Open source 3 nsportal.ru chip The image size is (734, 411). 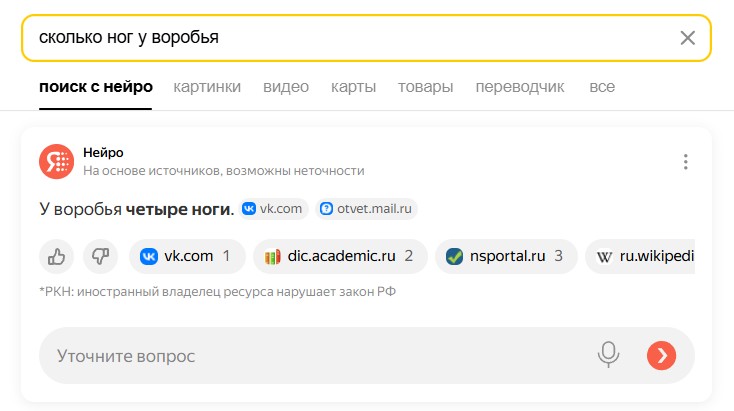coord(505,256)
